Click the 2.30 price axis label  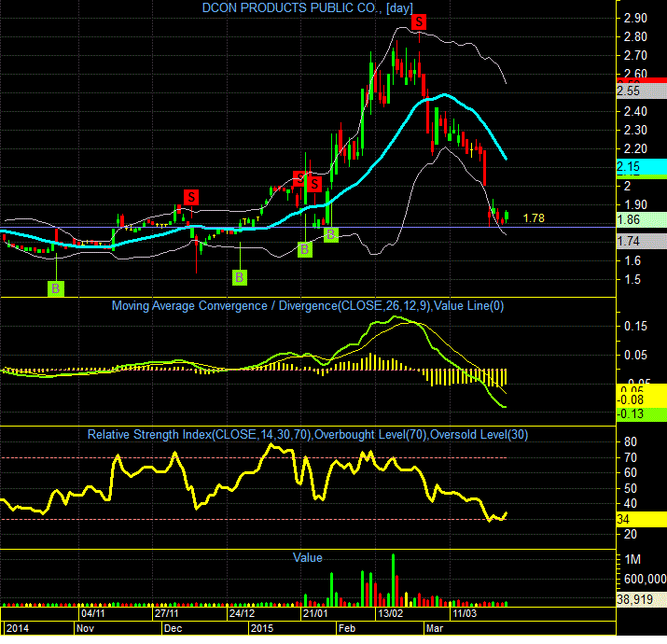click(x=635, y=131)
